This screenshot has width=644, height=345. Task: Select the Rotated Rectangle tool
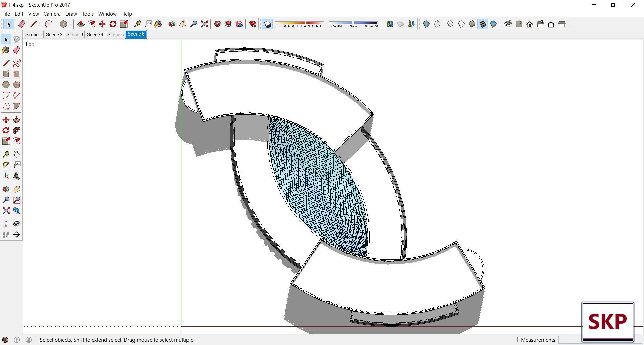(17, 74)
